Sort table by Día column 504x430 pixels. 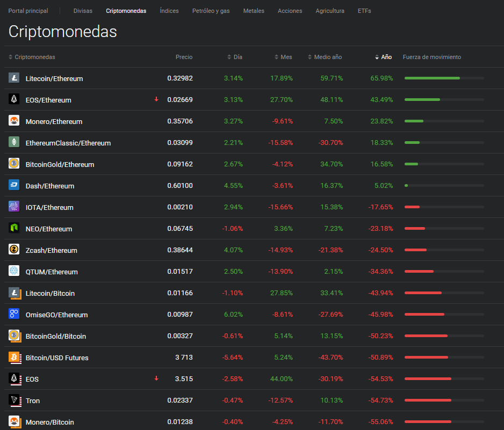[x=235, y=57]
